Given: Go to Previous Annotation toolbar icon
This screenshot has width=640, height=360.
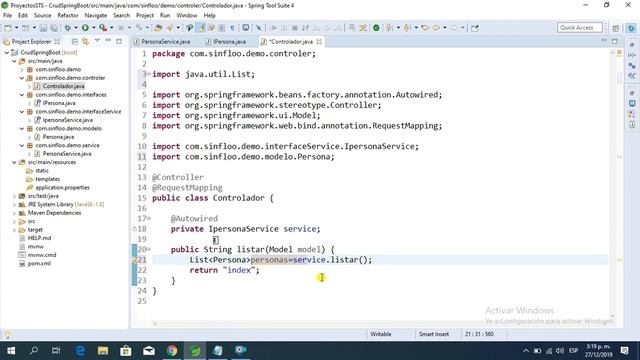Looking at the screenshot, I should [407, 28].
